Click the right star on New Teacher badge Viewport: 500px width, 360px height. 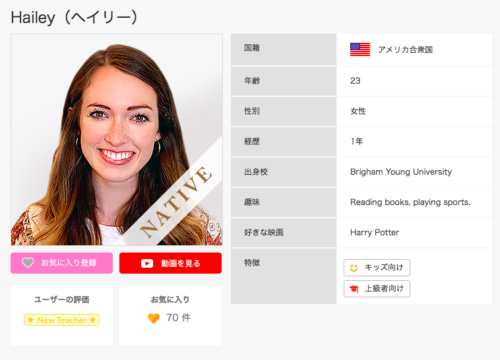click(x=93, y=320)
